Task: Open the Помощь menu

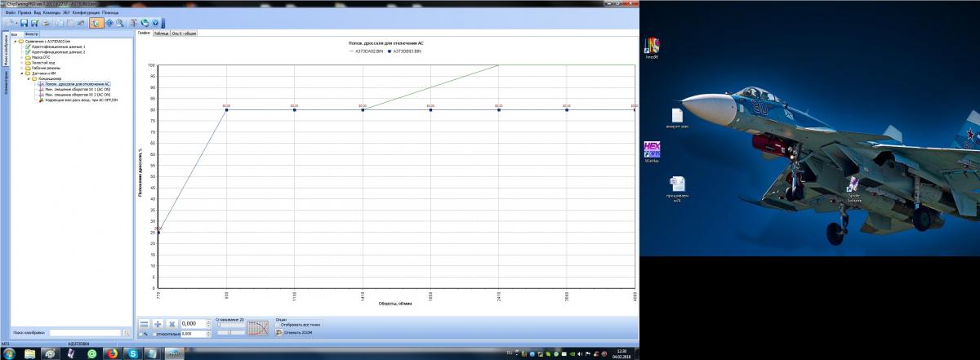Action: (x=110, y=12)
